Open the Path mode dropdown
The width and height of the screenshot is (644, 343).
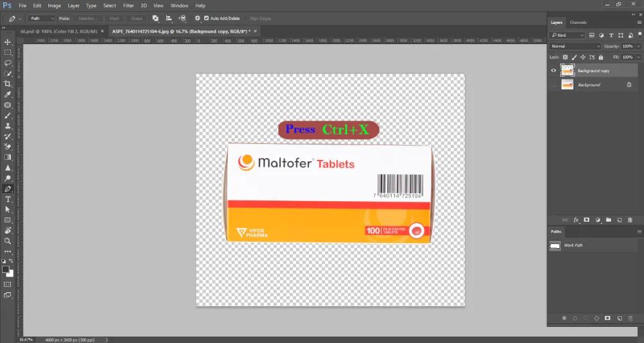tap(41, 18)
